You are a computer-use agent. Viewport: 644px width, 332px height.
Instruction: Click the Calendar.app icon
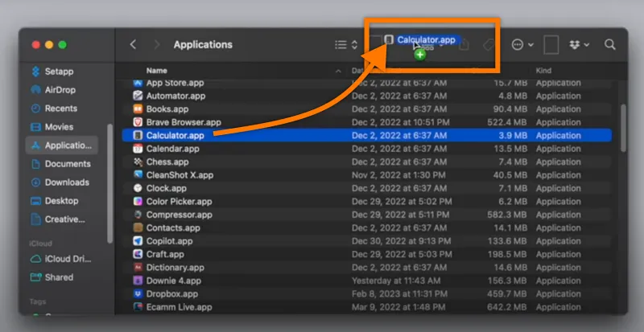[x=138, y=149]
